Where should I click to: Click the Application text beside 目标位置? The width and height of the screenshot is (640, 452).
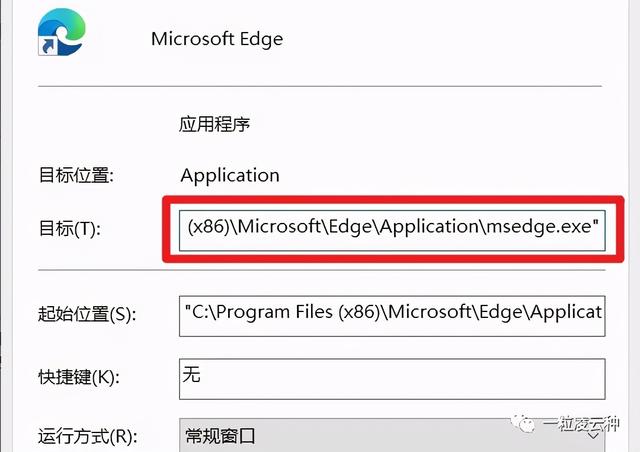230,175
